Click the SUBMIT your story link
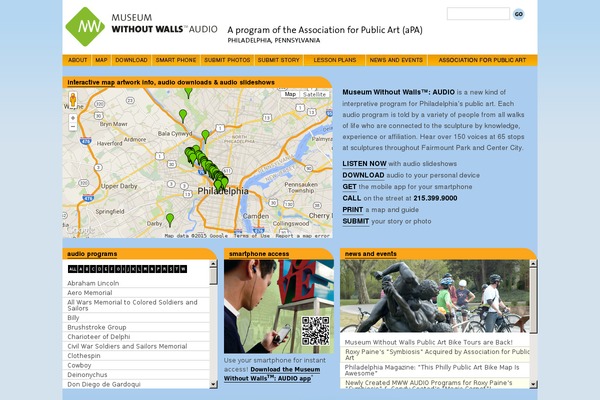The height and width of the screenshot is (400, 600). 356,221
